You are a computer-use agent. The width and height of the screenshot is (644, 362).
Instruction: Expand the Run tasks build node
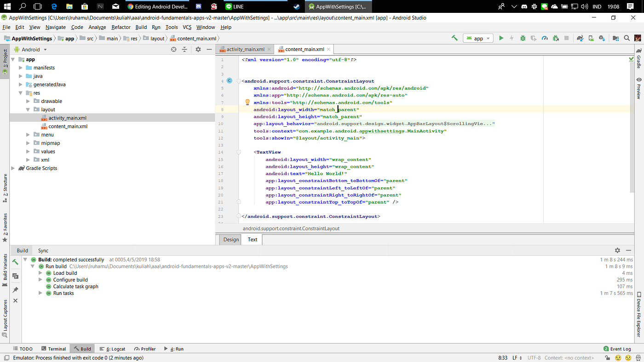point(40,293)
